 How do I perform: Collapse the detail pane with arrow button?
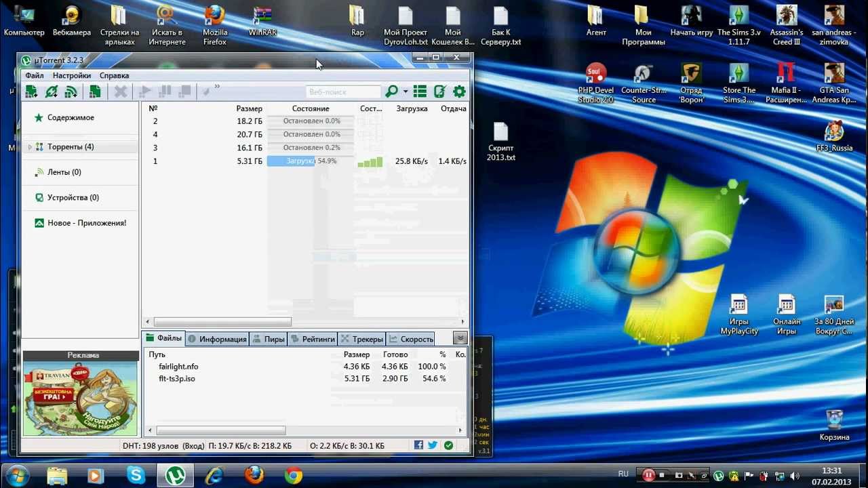pos(460,338)
